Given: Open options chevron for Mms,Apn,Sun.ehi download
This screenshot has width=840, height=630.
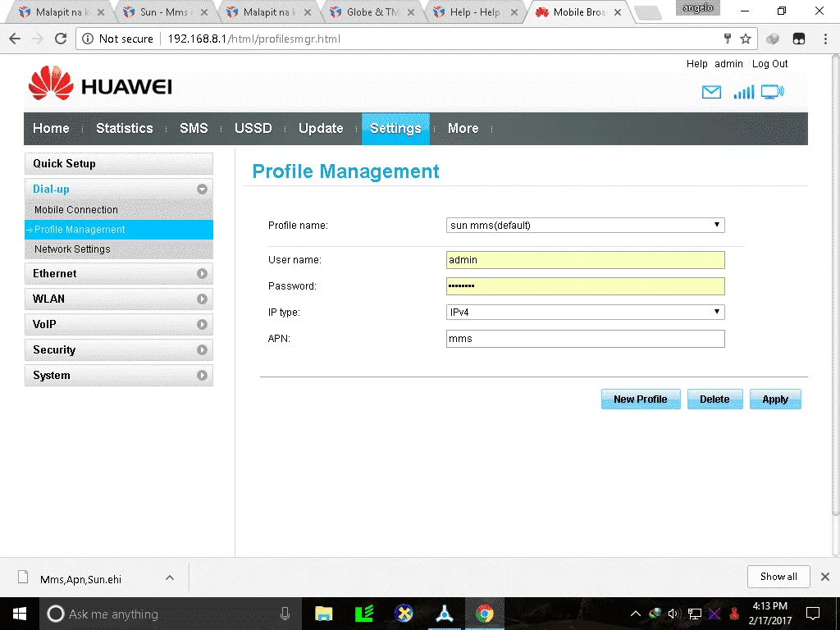Looking at the screenshot, I should [170, 577].
